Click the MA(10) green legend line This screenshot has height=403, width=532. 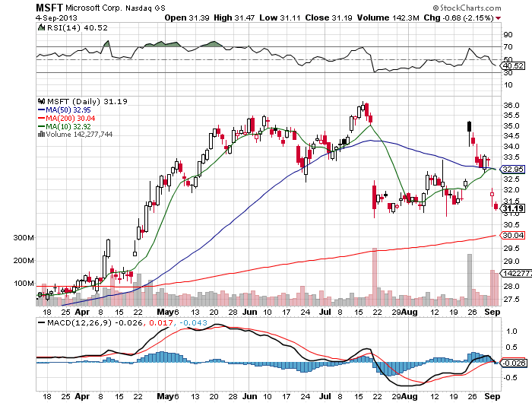(41, 126)
